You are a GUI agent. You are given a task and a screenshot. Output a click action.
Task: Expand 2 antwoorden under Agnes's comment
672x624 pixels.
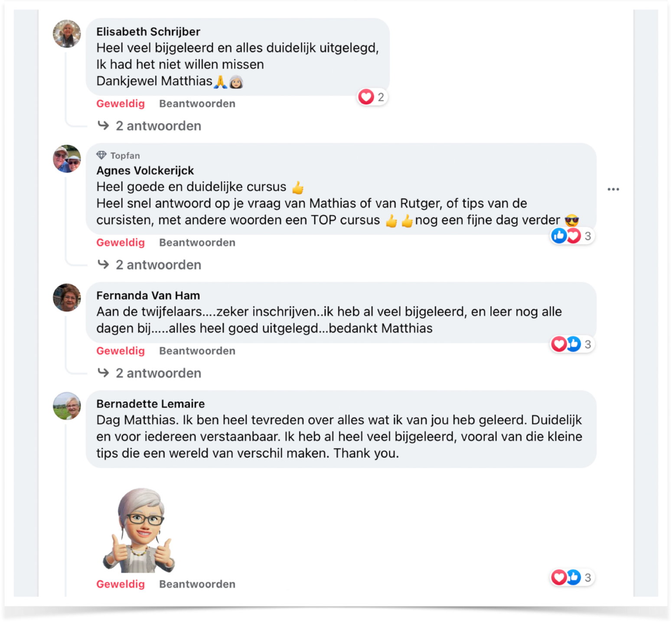coord(150,265)
